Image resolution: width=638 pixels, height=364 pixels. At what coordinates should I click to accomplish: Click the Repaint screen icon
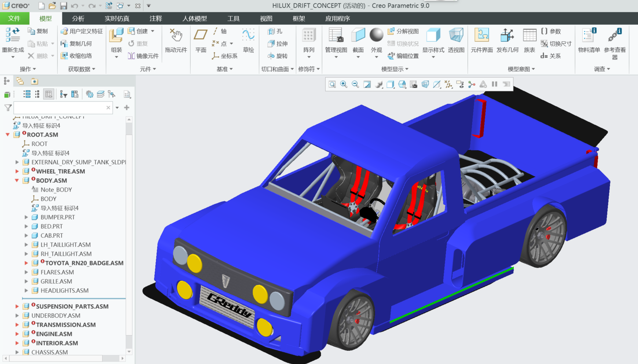[367, 84]
